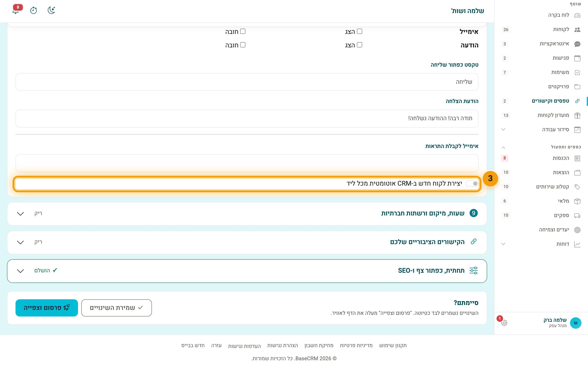Screen dimensions: 588x368
Task: Check הצג checkbox for הודעה
Action: [359, 45]
